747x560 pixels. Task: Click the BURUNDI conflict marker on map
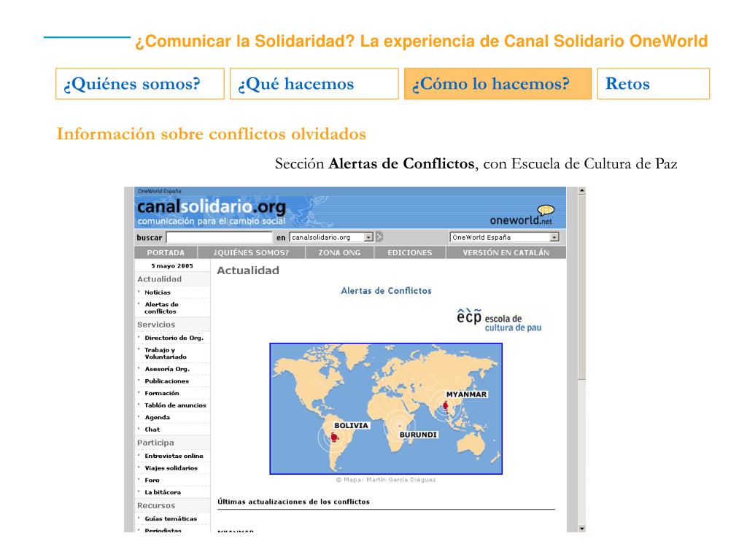[x=400, y=426]
